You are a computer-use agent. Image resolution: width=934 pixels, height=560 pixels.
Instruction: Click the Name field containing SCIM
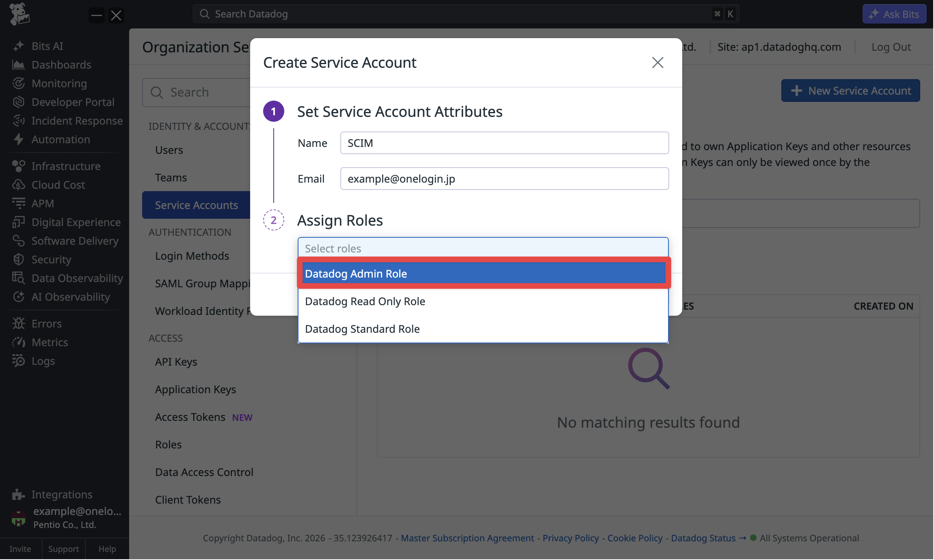pos(504,143)
